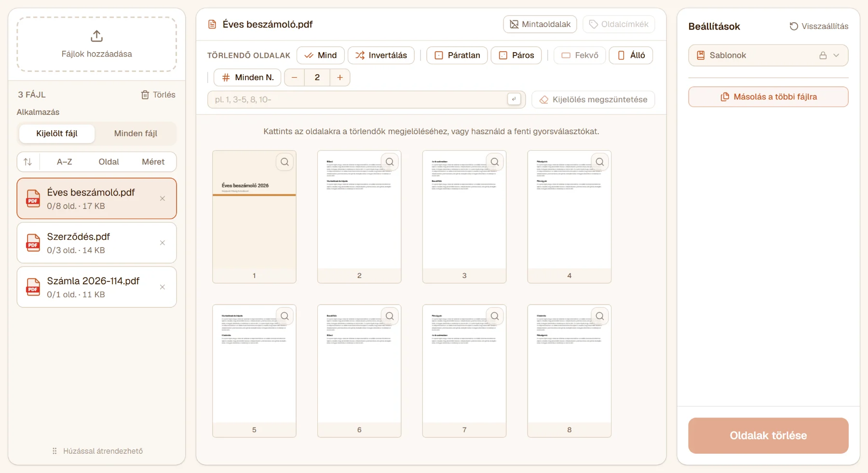Click the enter icon in range field
The image size is (868, 473).
point(514,99)
